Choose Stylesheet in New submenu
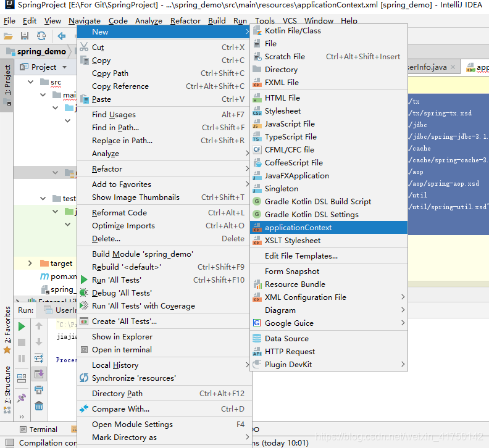 pyautogui.click(x=328, y=111)
